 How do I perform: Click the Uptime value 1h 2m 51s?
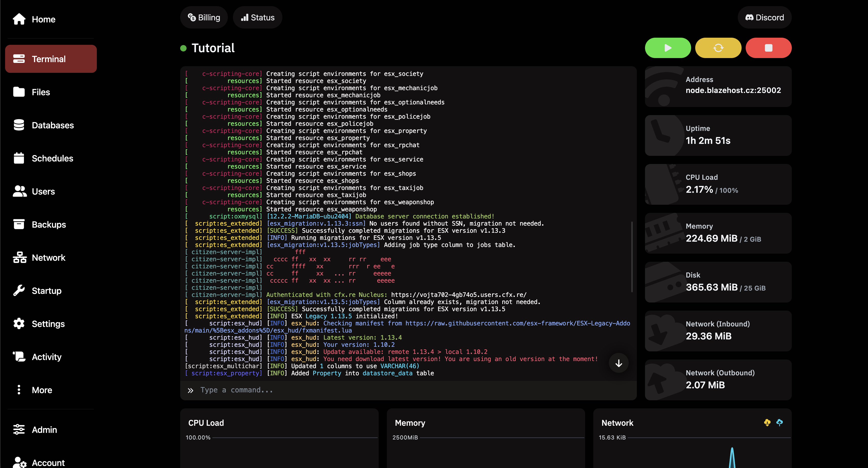click(x=708, y=140)
